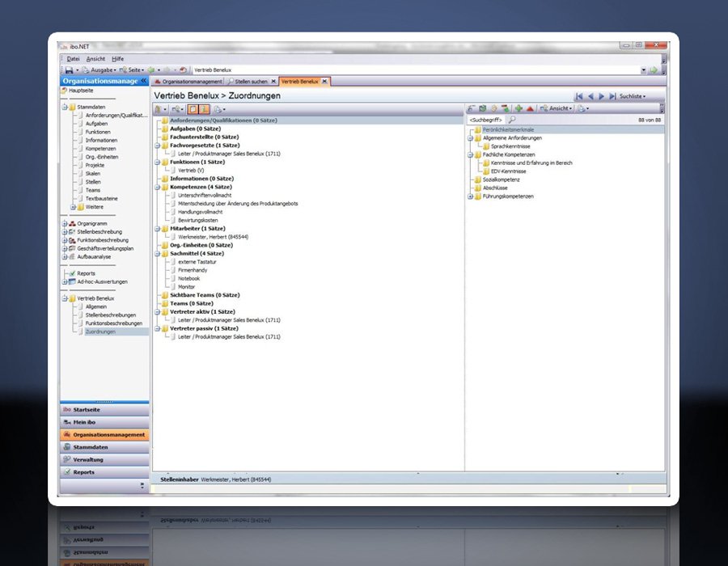Select Kompetenzen under Stammdaten in sidebar
The image size is (728, 566).
point(100,149)
